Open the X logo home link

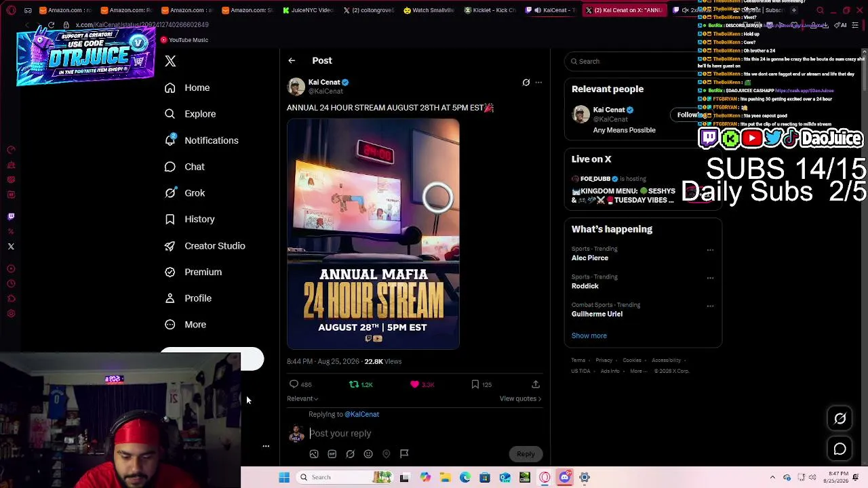tap(170, 61)
